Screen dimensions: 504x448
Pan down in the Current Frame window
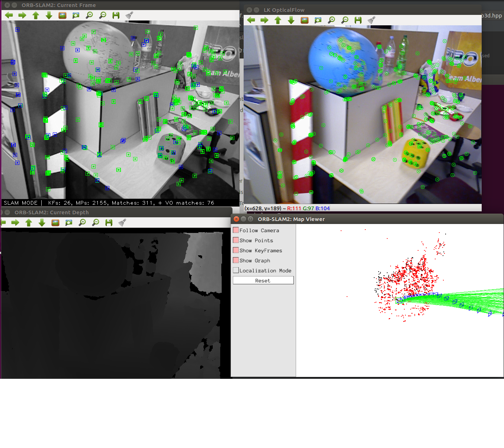49,15
